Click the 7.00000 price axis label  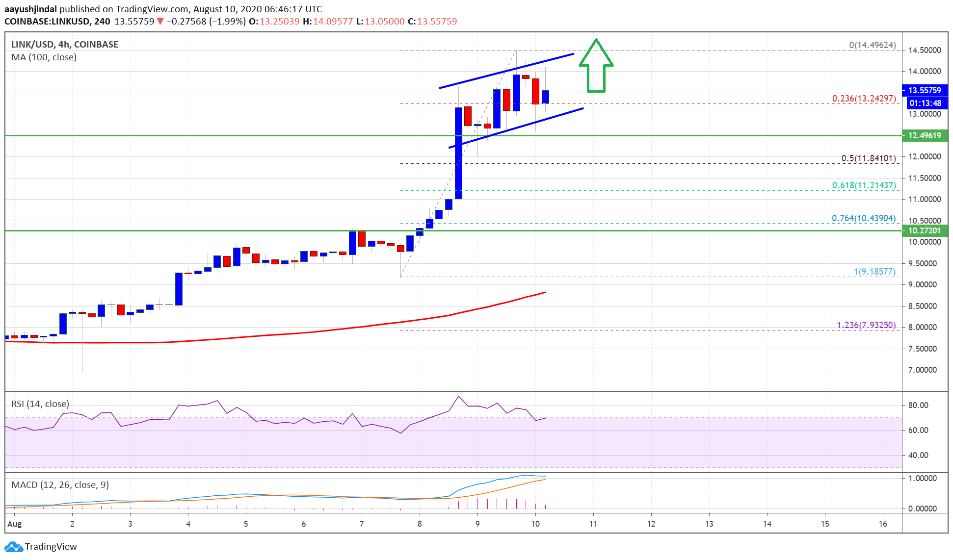pyautogui.click(x=923, y=370)
